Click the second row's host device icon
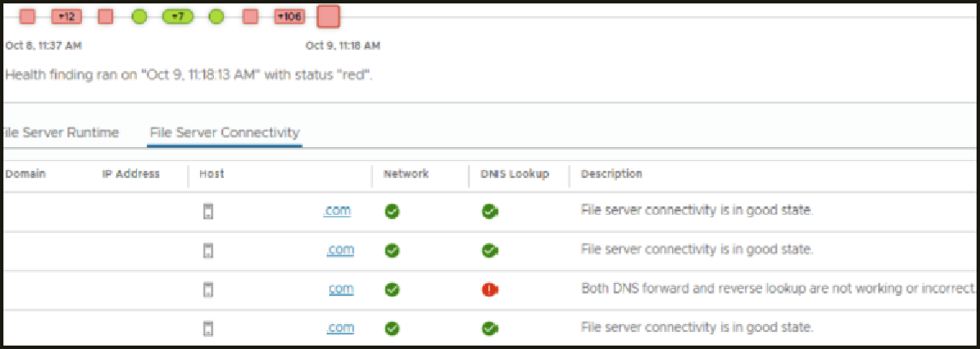Viewport: 980px width, 349px height. click(x=208, y=251)
